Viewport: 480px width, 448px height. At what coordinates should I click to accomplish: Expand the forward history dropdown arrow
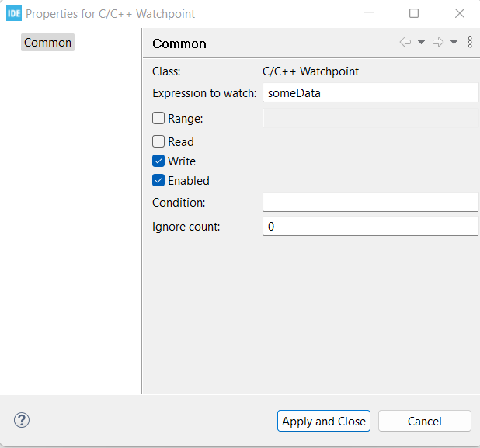[x=454, y=43]
